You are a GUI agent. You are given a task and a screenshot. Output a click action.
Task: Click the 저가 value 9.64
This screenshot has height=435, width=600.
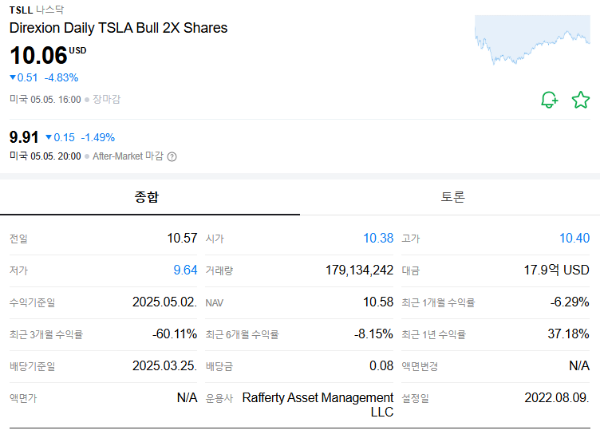(x=185, y=270)
